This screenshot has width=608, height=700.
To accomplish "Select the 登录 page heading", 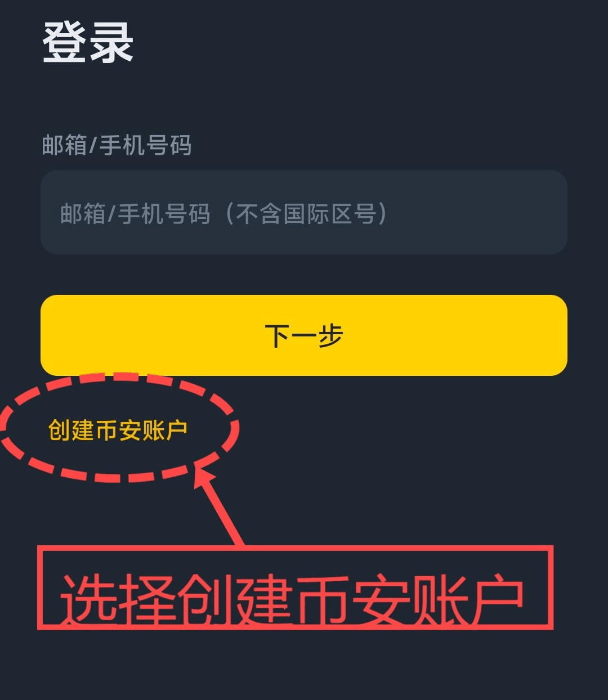I will [88, 42].
